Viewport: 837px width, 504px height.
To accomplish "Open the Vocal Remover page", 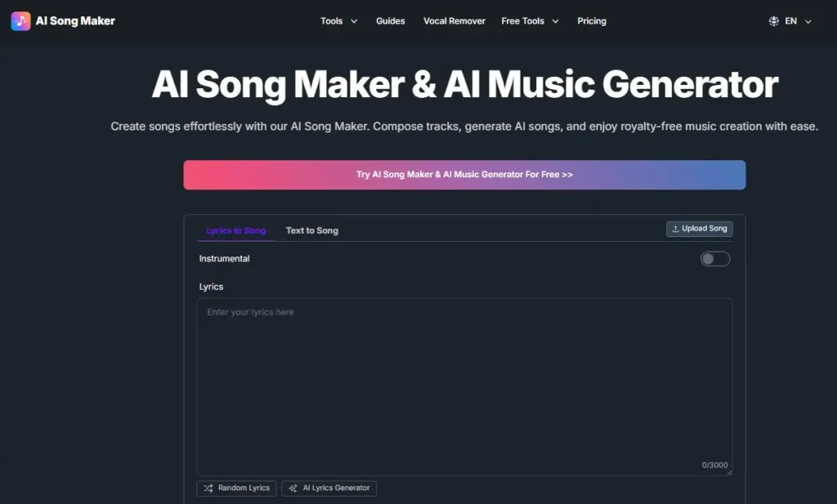I will [454, 21].
